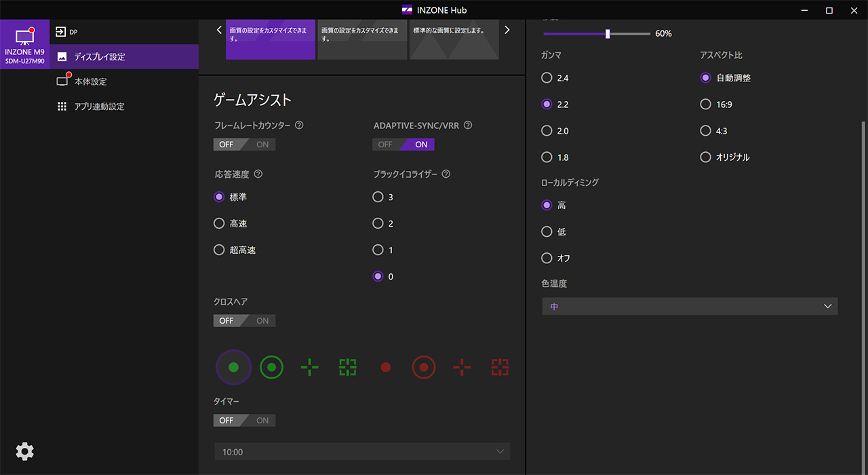Open the settings gear icon
This screenshot has height=475, width=868.
[24, 451]
